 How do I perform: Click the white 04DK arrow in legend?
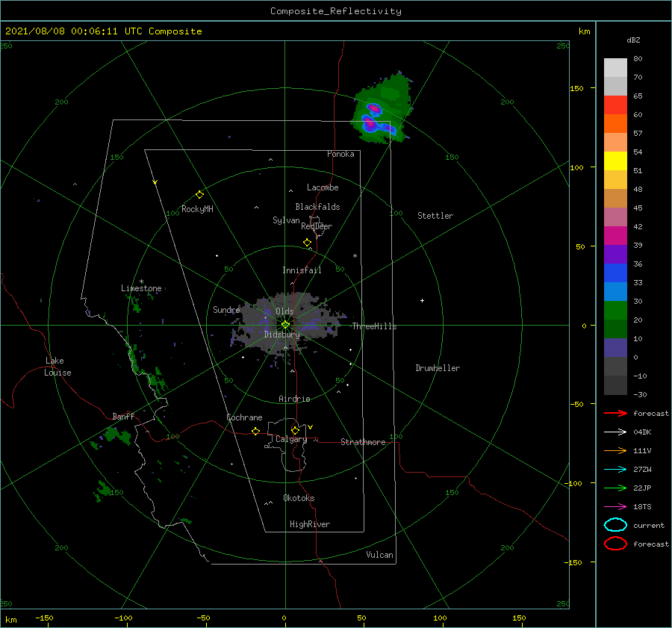(x=615, y=432)
